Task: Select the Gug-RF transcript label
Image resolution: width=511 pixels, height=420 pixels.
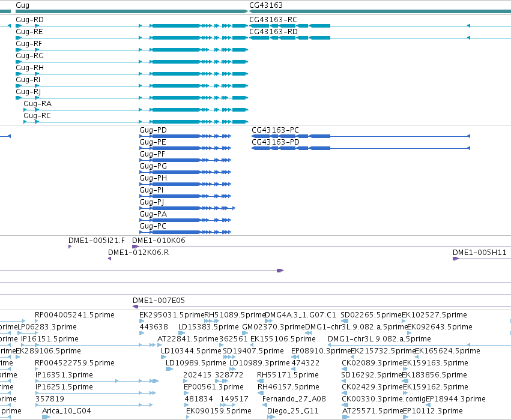Action: (29, 44)
